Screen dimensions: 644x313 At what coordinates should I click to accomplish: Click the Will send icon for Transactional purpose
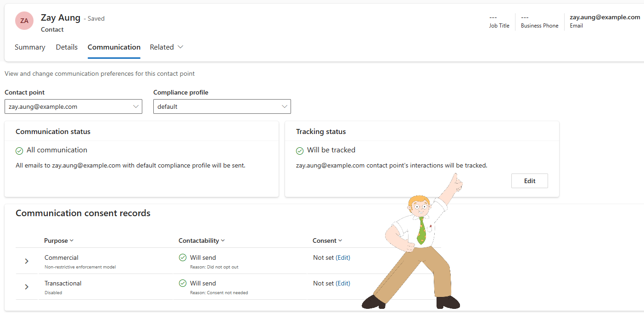183,283
